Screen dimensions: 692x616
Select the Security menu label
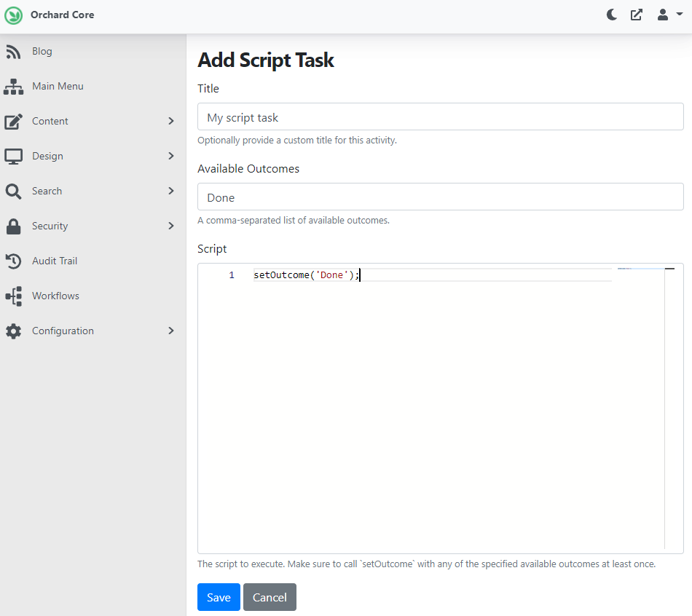(x=50, y=226)
